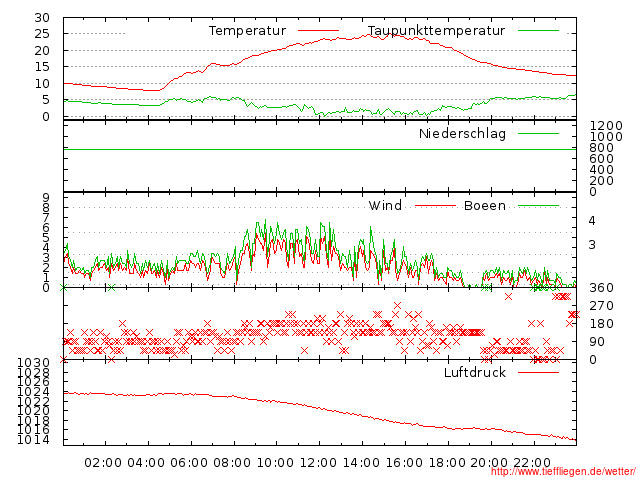Click the 1200 precipitation axis value
This screenshot has width=640, height=480.
tap(606, 126)
